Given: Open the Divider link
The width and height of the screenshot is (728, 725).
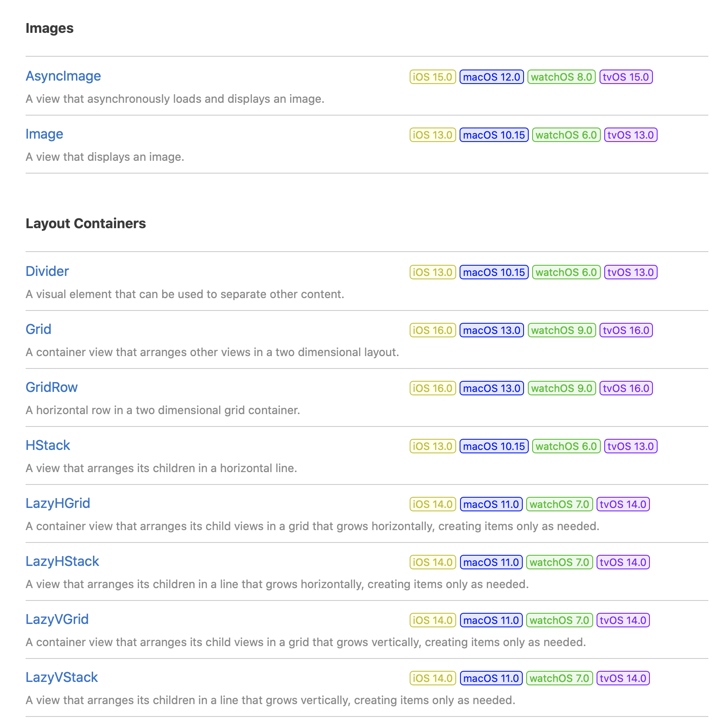Looking at the screenshot, I should pyautogui.click(x=47, y=271).
